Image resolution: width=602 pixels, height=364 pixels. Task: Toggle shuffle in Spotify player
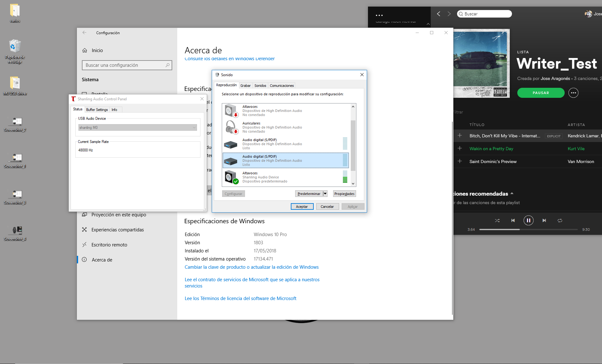[x=497, y=221]
